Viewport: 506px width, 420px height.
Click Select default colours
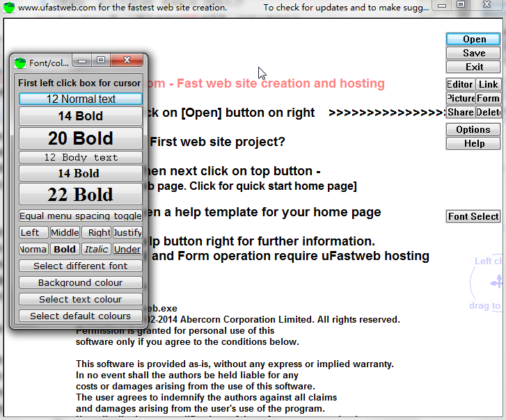(80, 316)
